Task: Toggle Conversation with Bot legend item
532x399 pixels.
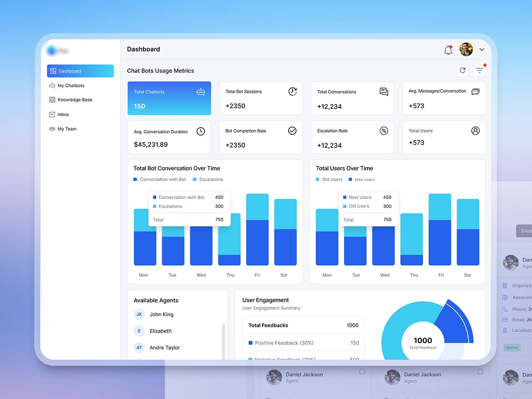Action: click(160, 180)
